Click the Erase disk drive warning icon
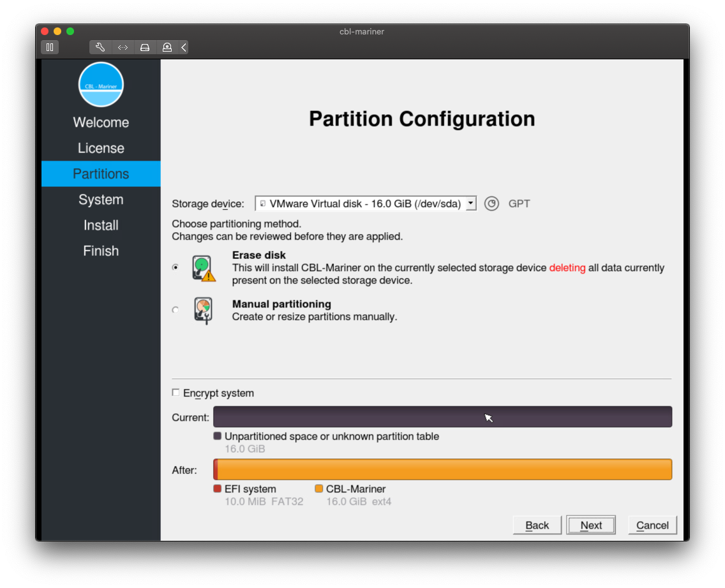This screenshot has height=588, width=725. [x=204, y=268]
